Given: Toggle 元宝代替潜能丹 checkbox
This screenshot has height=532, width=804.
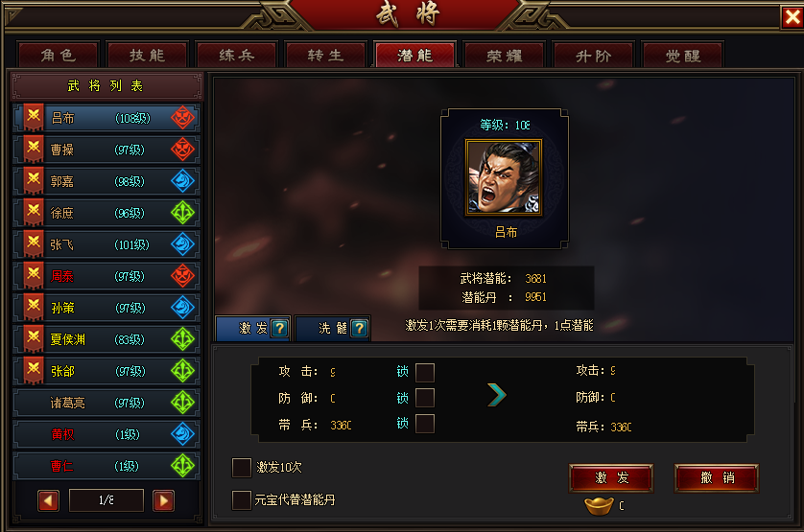Looking at the screenshot, I should (x=242, y=500).
